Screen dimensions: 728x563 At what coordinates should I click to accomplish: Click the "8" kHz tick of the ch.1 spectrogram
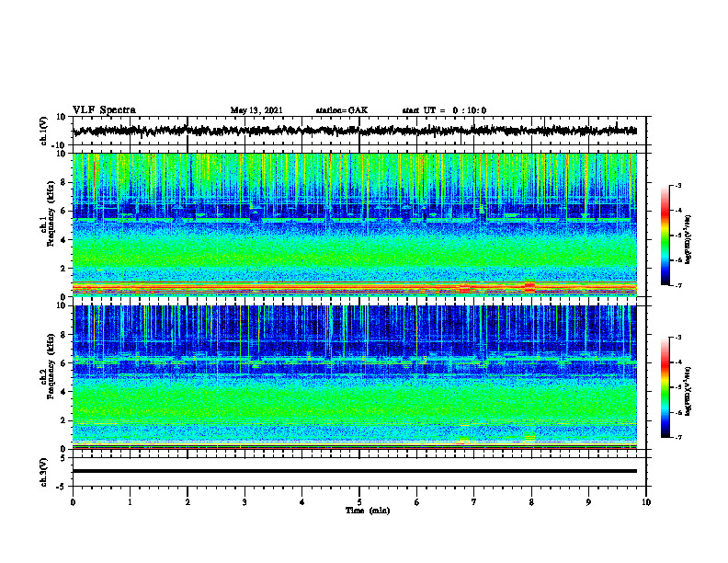[63, 182]
